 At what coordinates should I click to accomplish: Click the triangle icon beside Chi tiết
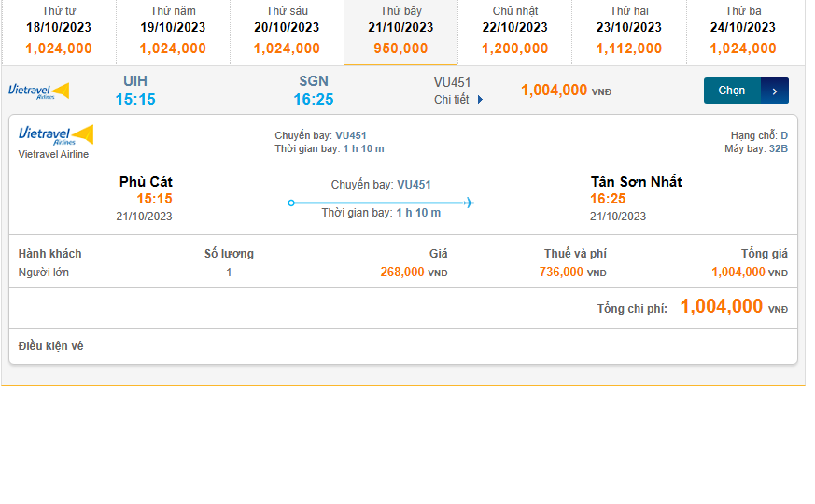pos(481,100)
